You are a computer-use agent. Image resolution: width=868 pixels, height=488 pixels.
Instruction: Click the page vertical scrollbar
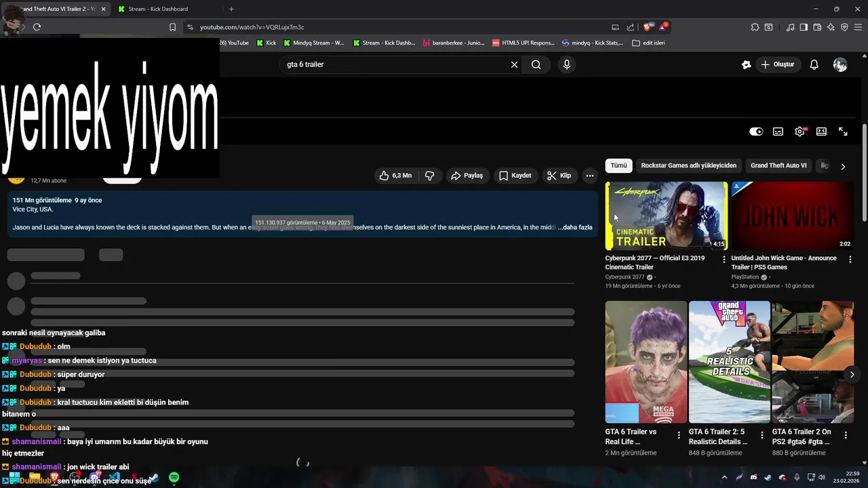(864, 172)
